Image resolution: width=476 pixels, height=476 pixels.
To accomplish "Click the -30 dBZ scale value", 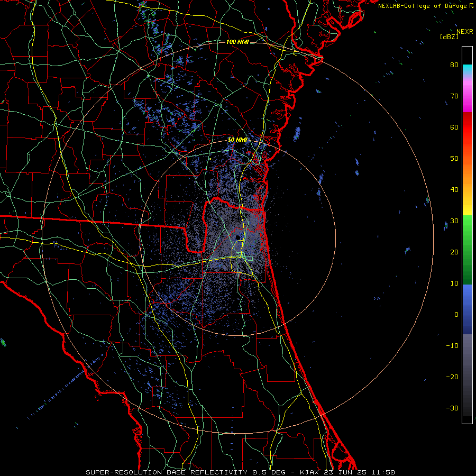I will pos(452,408).
